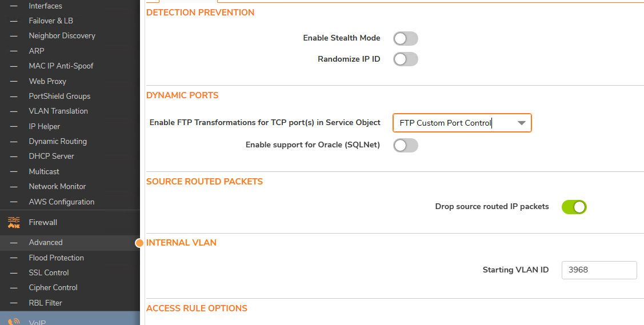The height and width of the screenshot is (325, 644).
Task: Go to Failover & LB page
Action: [51, 21]
